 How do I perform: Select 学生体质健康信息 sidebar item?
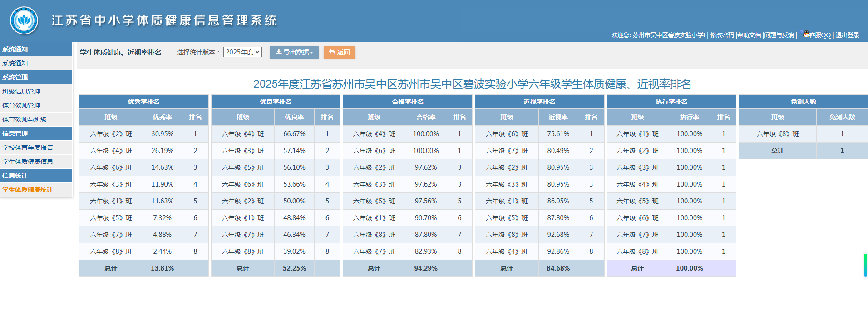click(x=28, y=162)
